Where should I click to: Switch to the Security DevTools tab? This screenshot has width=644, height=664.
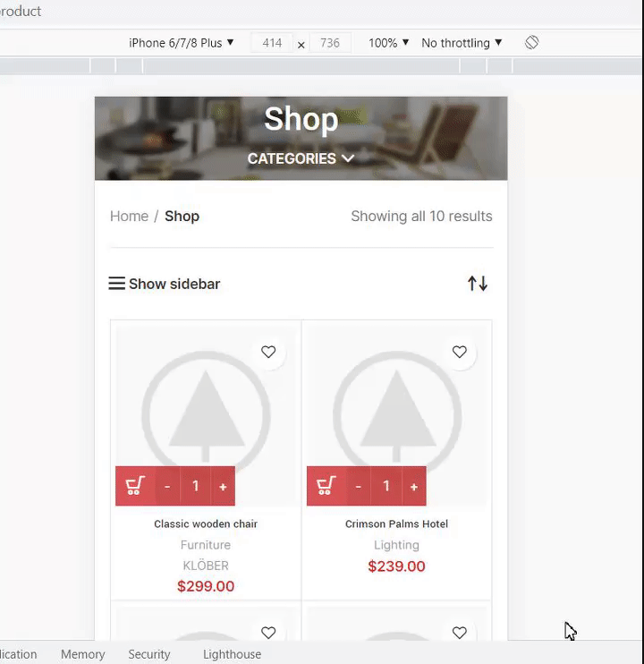pos(149,654)
